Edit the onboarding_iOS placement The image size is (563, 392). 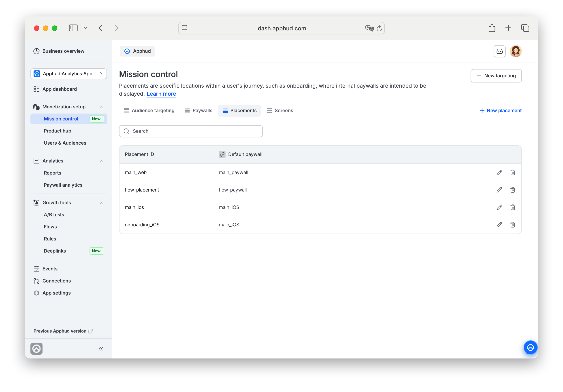[499, 225]
